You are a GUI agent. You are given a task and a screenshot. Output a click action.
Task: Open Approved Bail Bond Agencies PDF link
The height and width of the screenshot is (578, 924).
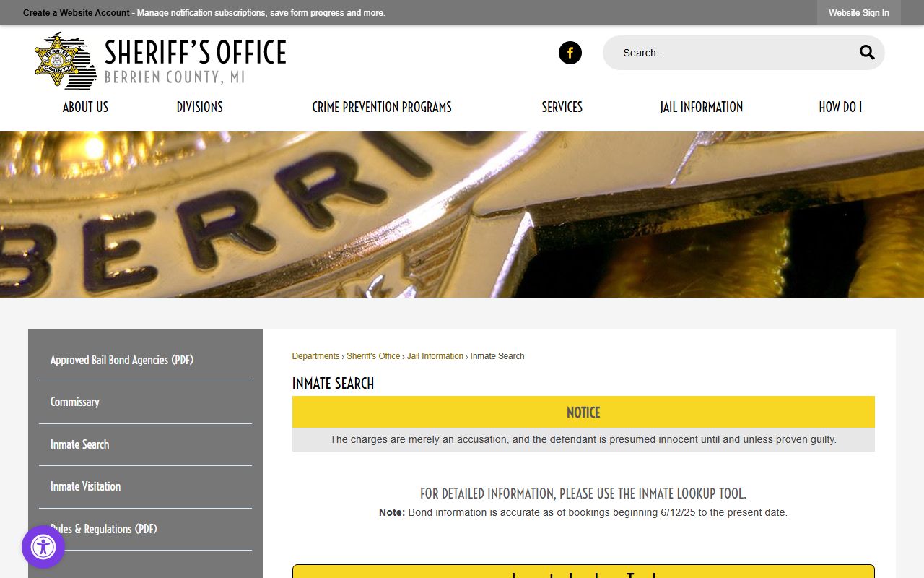pos(122,360)
